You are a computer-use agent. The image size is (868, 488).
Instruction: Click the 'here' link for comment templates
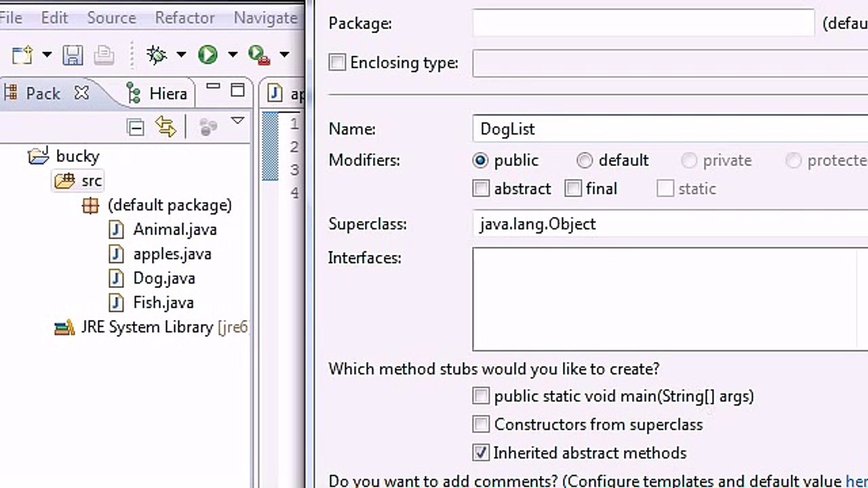pyautogui.click(x=856, y=481)
